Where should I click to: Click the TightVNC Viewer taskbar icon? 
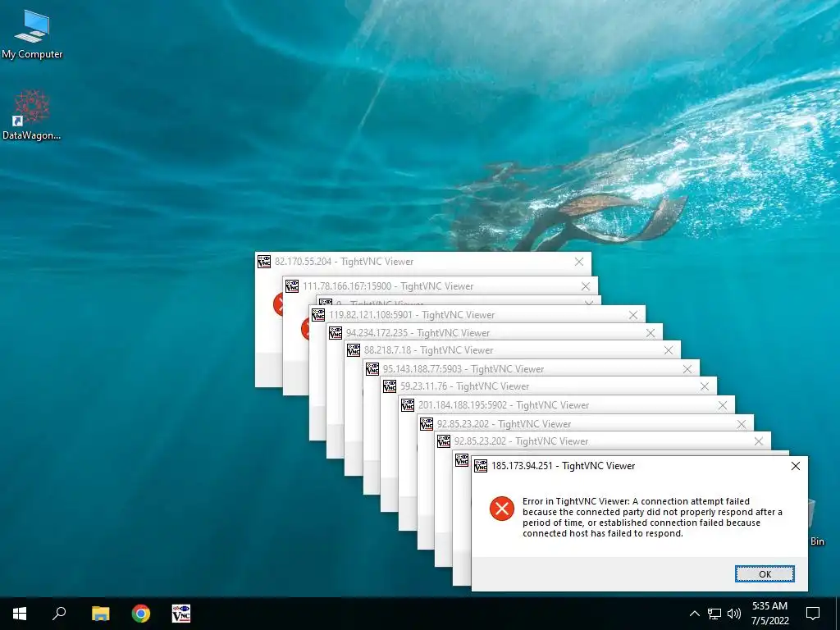tap(181, 614)
